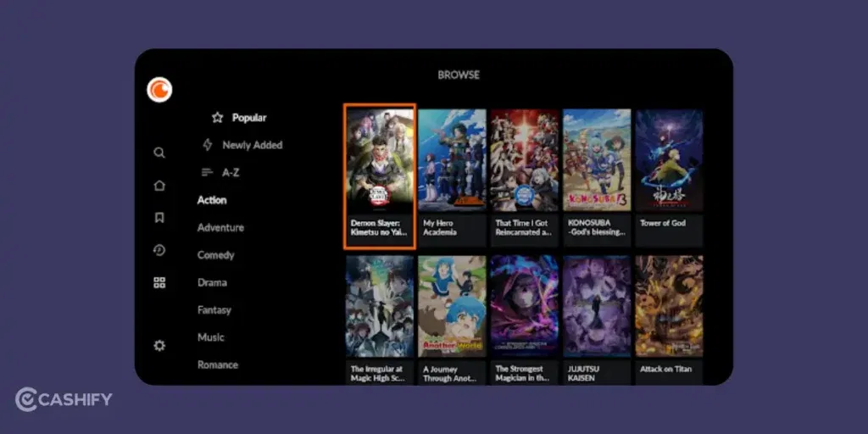Click the Demon Slayer: Kimetsu no Yaiba title

tap(379, 227)
